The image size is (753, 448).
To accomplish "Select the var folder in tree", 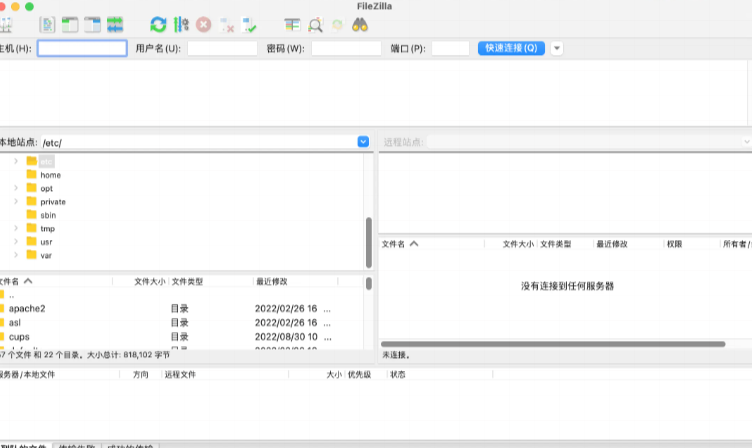I will [46, 255].
